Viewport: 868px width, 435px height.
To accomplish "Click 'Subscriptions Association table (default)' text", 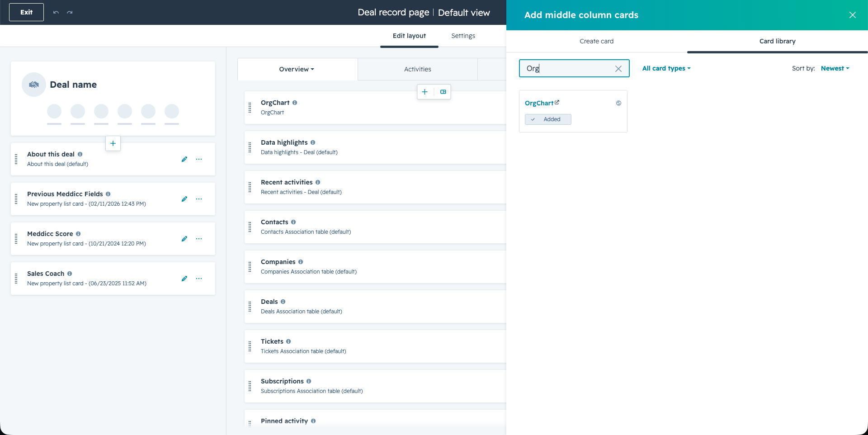I will pos(312,391).
